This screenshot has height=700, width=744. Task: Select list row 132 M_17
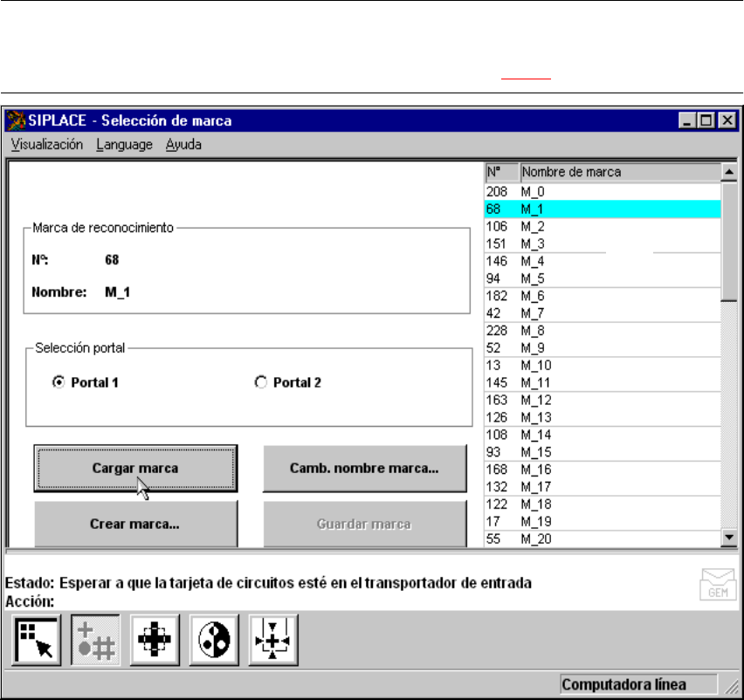click(x=603, y=487)
